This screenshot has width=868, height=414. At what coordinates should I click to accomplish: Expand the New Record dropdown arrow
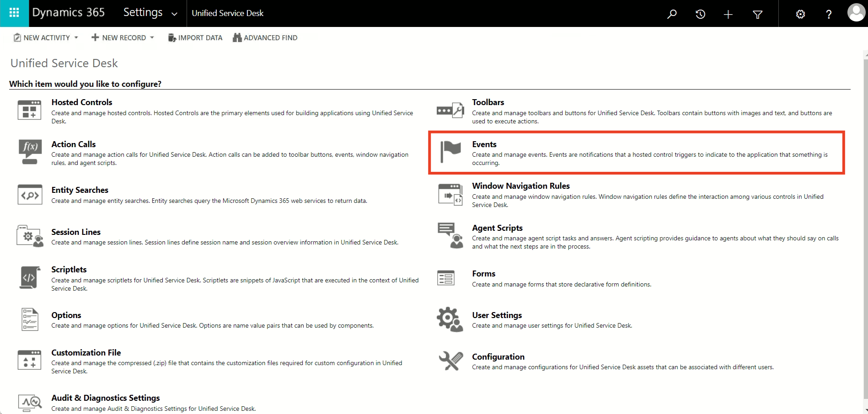[152, 37]
